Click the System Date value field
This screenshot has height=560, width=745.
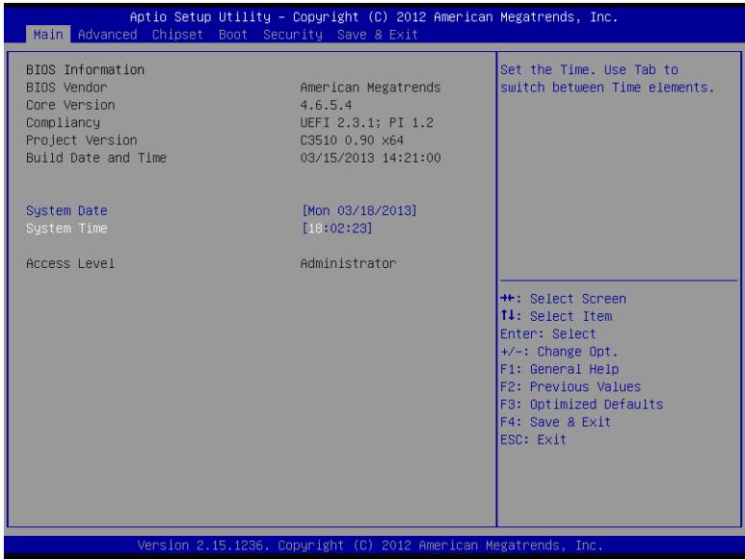(359, 210)
